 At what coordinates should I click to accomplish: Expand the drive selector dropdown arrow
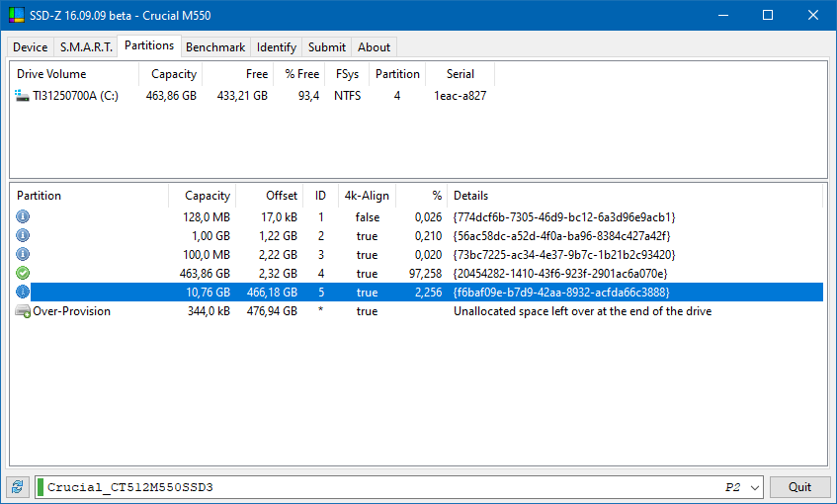coord(754,487)
